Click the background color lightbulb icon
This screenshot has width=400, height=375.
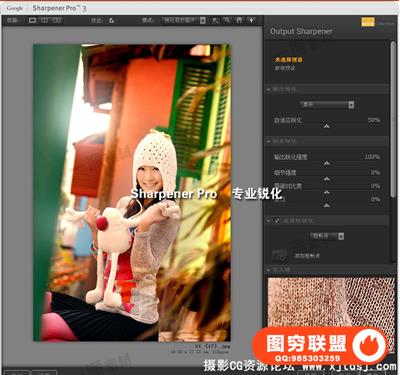tap(251, 20)
